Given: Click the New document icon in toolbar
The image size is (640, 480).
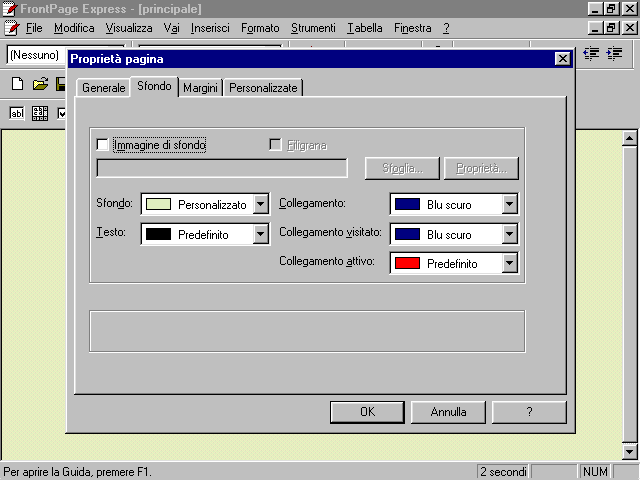Looking at the screenshot, I should 17,84.
